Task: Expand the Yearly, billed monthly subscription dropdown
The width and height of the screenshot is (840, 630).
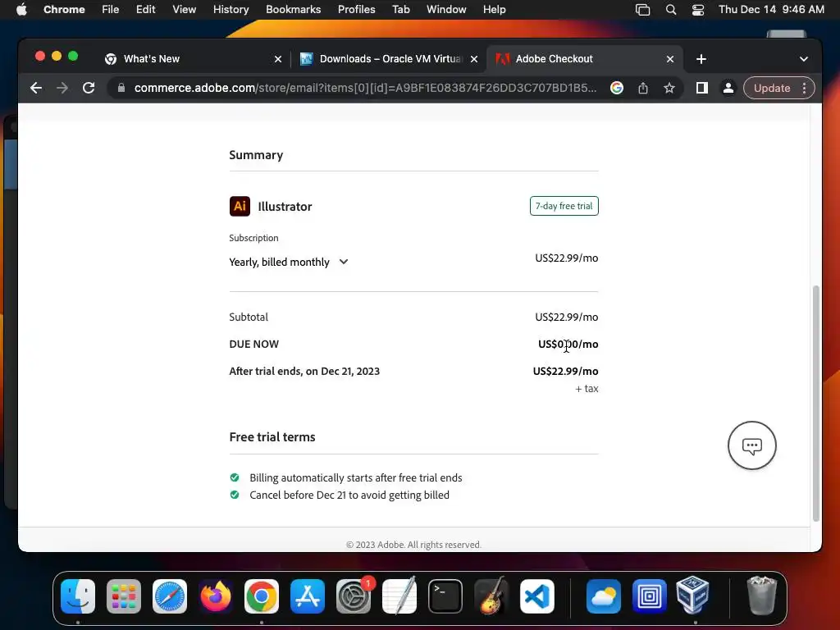Action: pos(288,262)
